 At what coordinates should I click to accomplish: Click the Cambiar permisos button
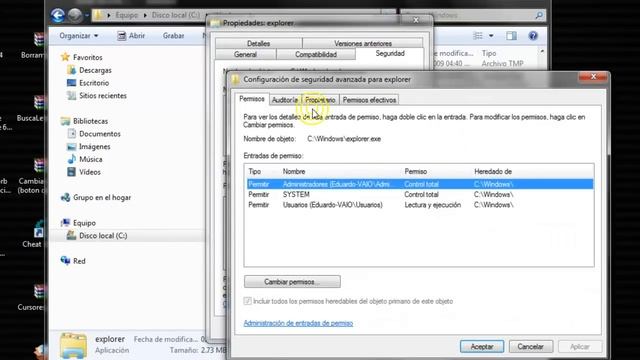pyautogui.click(x=292, y=282)
